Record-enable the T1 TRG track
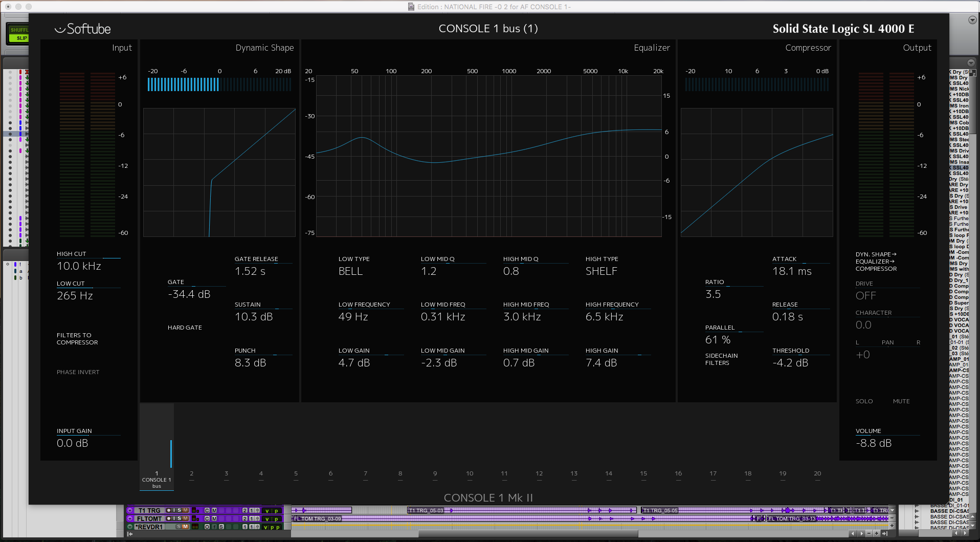 coord(169,510)
